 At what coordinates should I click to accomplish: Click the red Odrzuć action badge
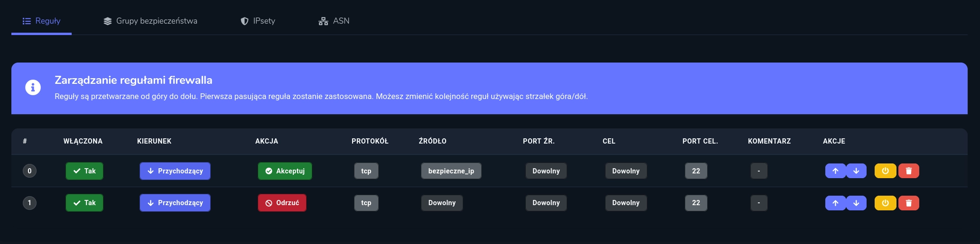point(282,203)
